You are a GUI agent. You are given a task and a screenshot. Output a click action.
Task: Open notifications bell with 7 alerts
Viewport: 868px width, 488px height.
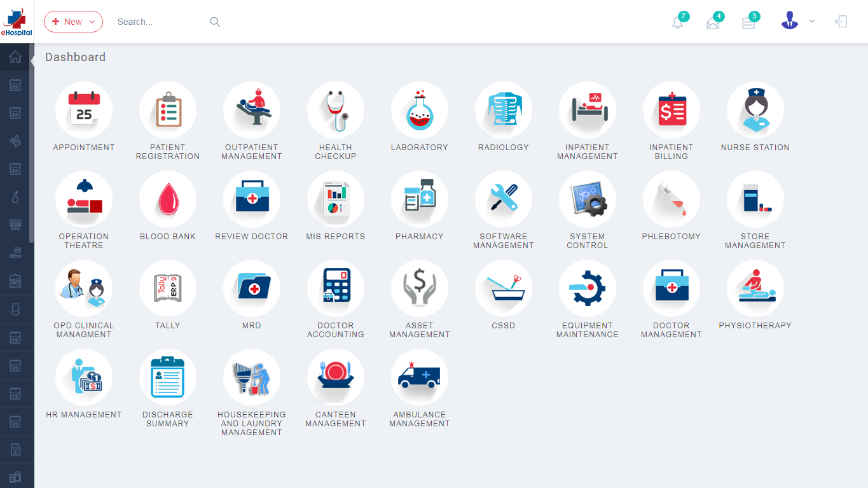point(678,22)
